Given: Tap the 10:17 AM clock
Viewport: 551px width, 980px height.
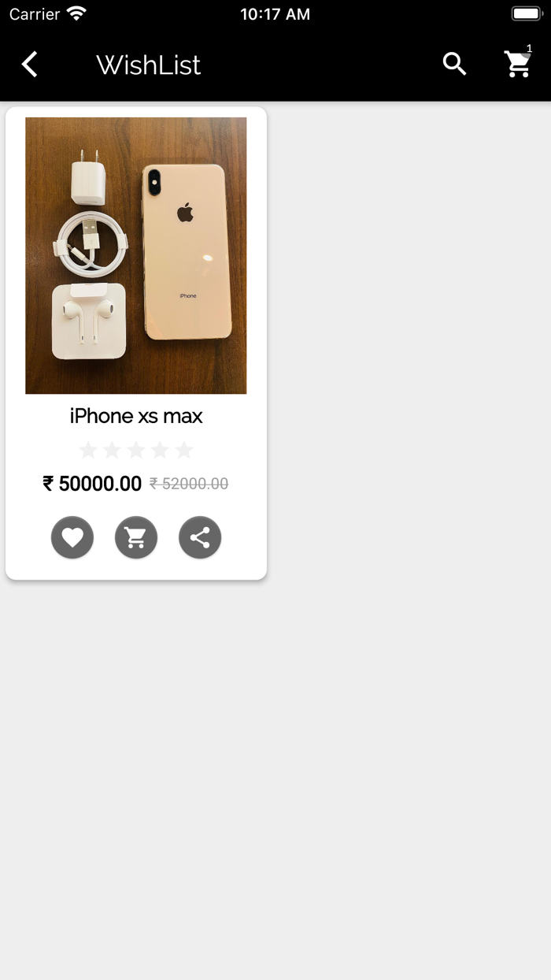Looking at the screenshot, I should [275, 14].
